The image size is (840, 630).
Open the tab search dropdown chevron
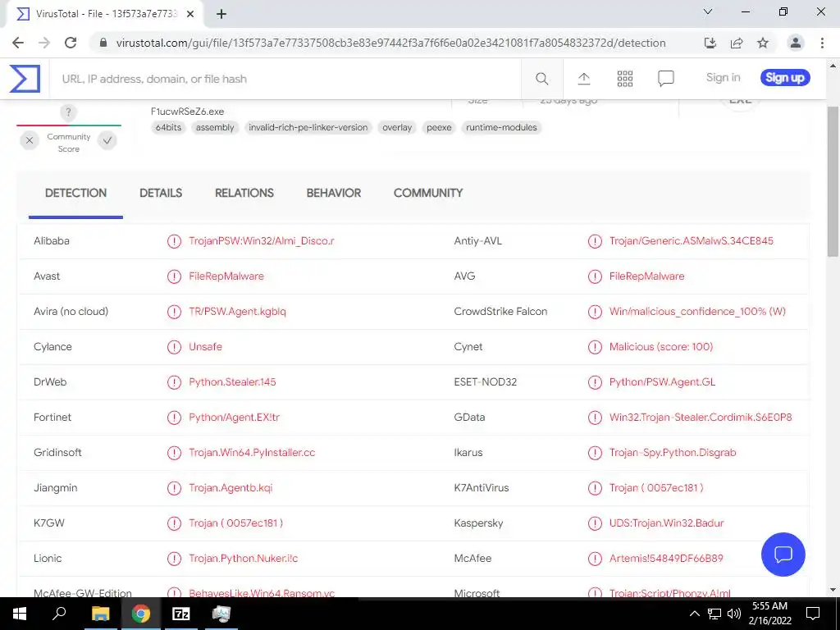(708, 11)
